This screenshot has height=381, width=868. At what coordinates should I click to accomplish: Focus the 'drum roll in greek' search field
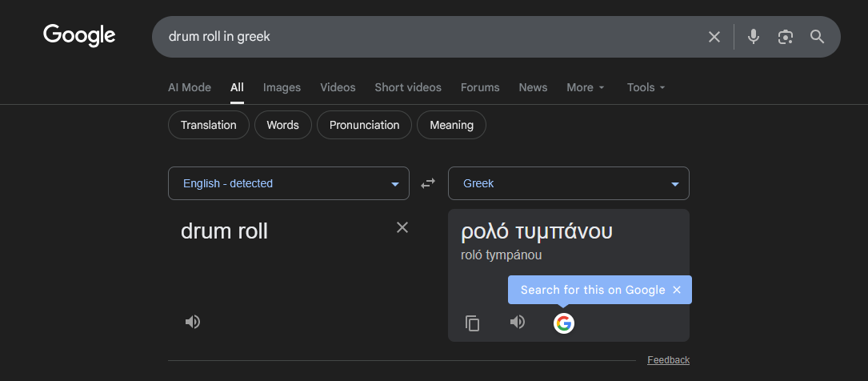point(432,37)
